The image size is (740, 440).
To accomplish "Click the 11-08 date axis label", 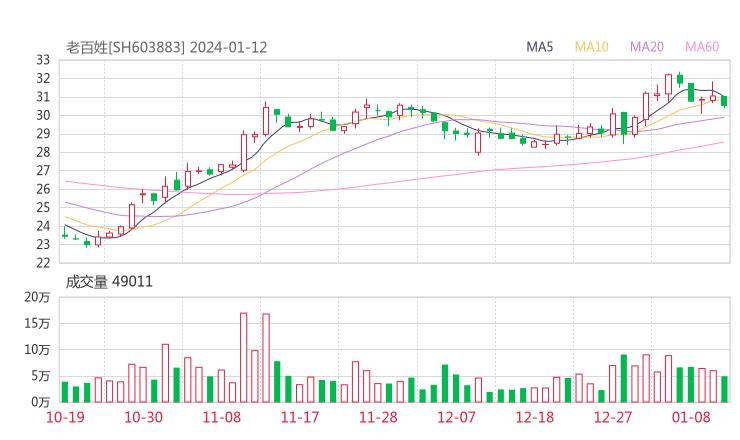I will pyautogui.click(x=222, y=417).
